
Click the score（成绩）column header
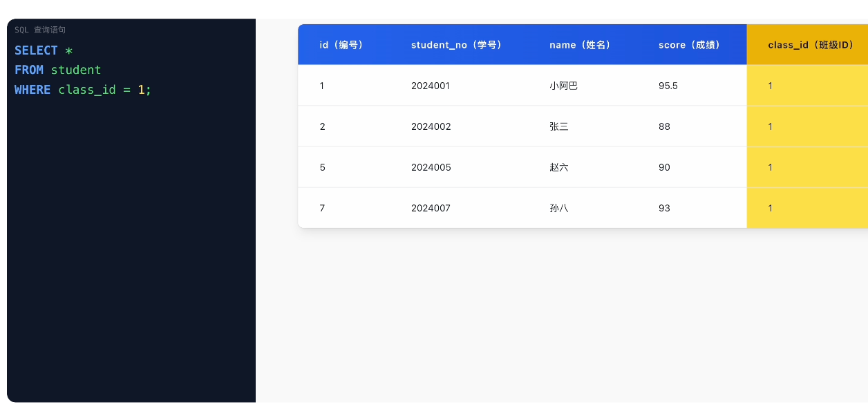pyautogui.click(x=689, y=45)
